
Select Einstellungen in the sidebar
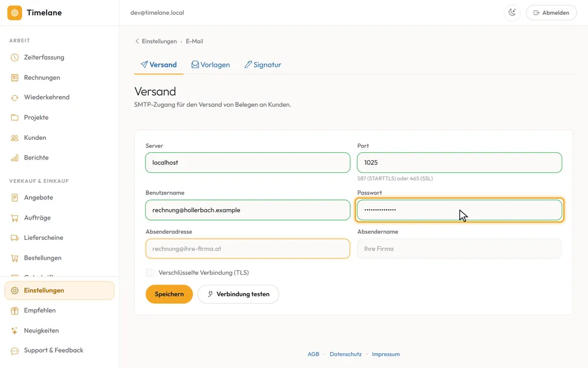(59, 291)
